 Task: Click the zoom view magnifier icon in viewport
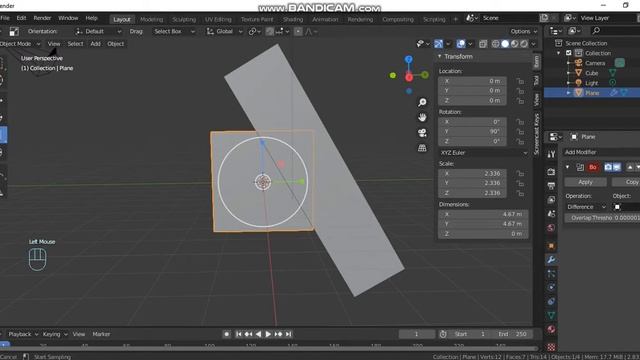click(422, 102)
